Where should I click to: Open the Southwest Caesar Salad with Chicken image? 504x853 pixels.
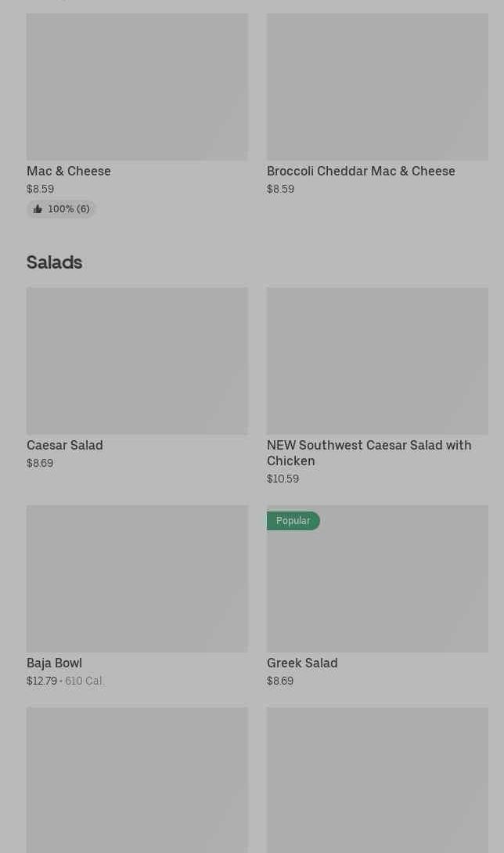(377, 360)
